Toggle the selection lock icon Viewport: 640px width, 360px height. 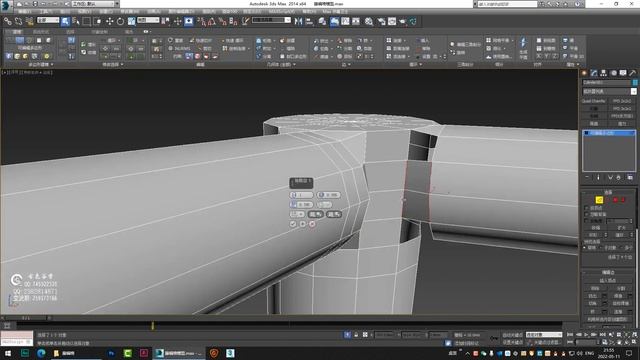point(356,335)
